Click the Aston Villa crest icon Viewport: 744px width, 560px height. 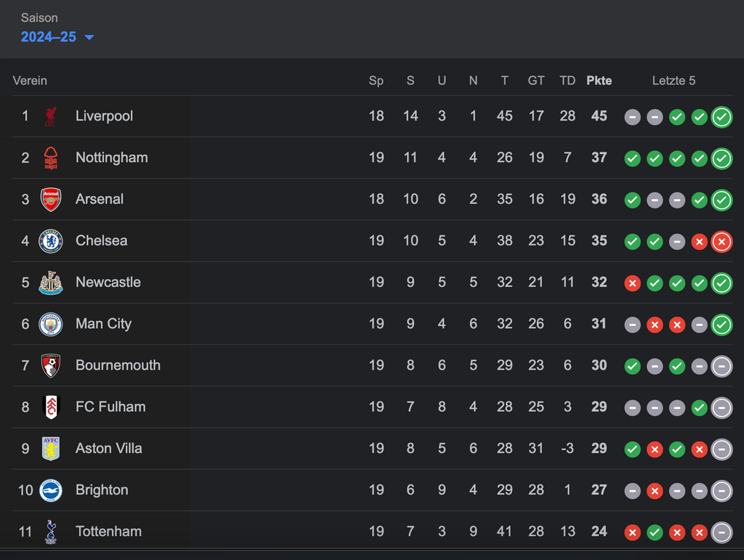click(50, 448)
